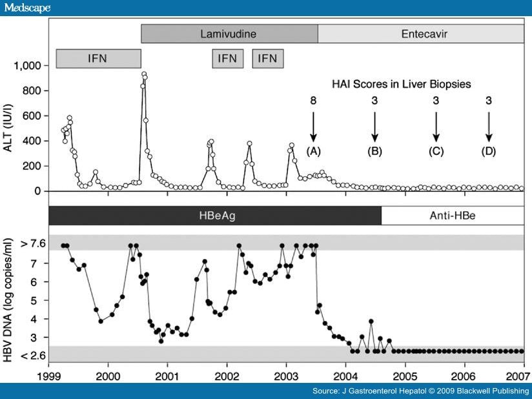Viewport: 532px width, 399px height.
Task: Click the HAI score 8 label
Action: pyautogui.click(x=314, y=100)
